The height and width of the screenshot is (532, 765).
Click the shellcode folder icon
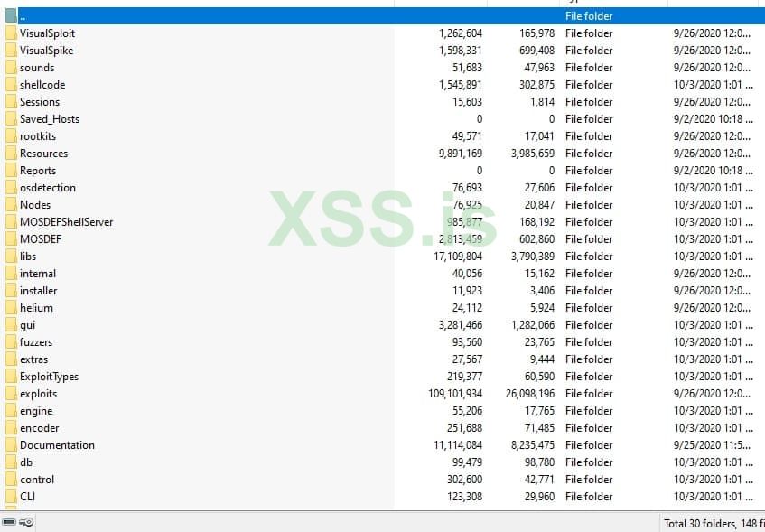(x=11, y=84)
